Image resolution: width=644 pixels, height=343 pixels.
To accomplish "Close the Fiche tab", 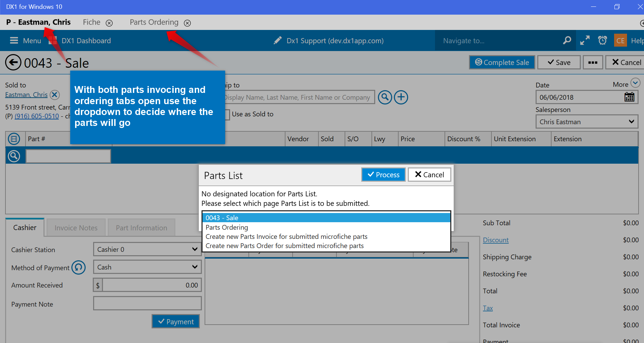I will 109,23.
